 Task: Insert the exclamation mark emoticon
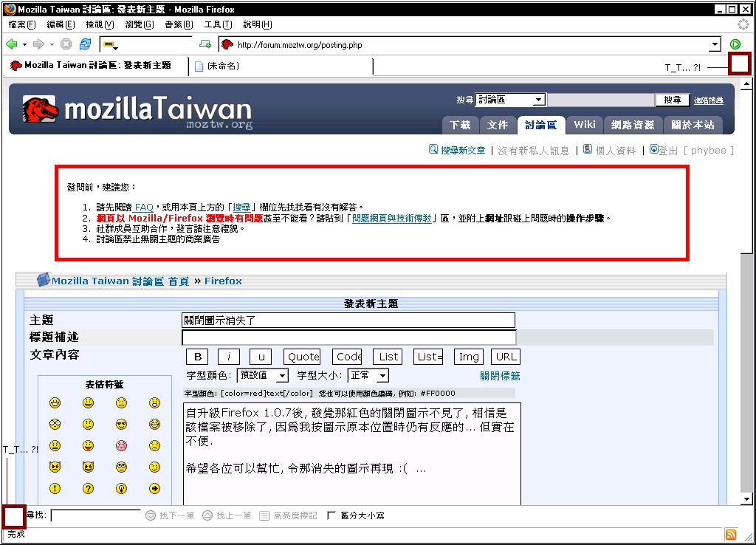[x=55, y=489]
